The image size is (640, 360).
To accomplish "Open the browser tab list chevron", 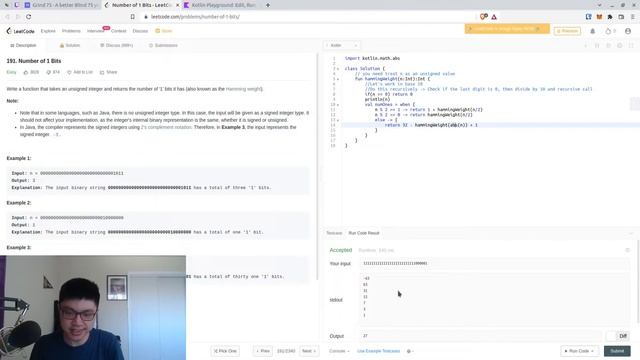I will (599, 5).
